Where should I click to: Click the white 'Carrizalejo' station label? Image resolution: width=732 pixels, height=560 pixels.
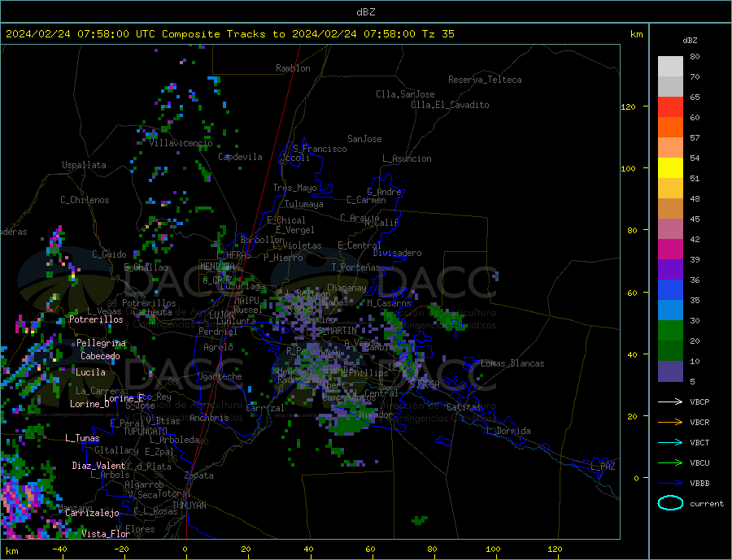[x=93, y=513]
